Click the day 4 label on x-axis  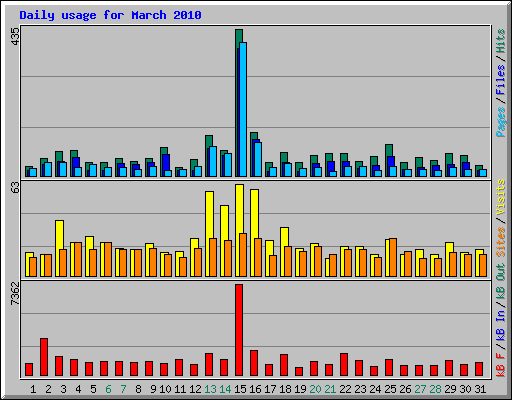point(78,389)
